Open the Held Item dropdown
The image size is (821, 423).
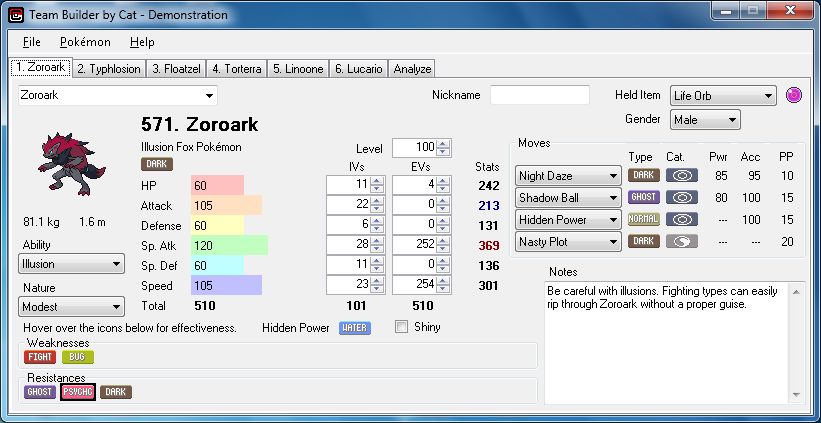tap(723, 96)
